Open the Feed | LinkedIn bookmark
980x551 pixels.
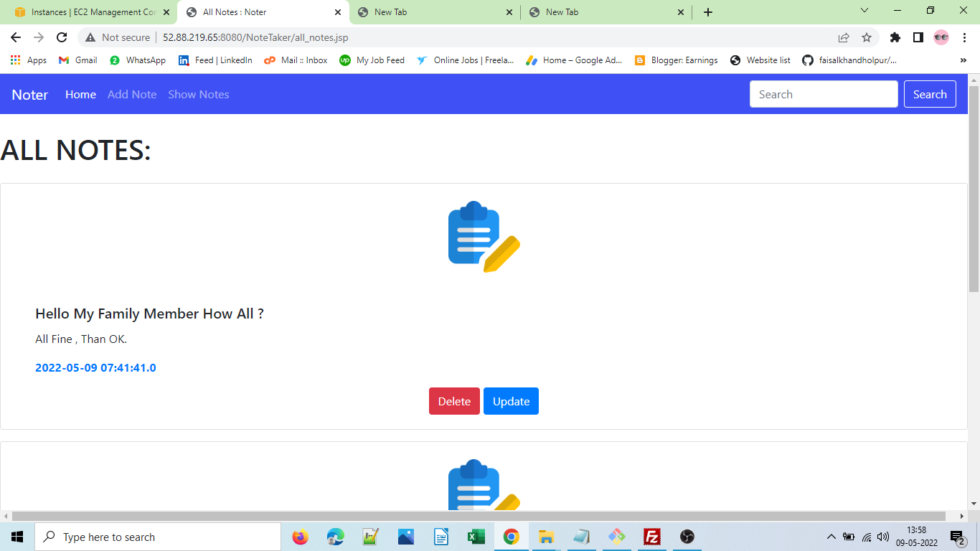click(215, 60)
